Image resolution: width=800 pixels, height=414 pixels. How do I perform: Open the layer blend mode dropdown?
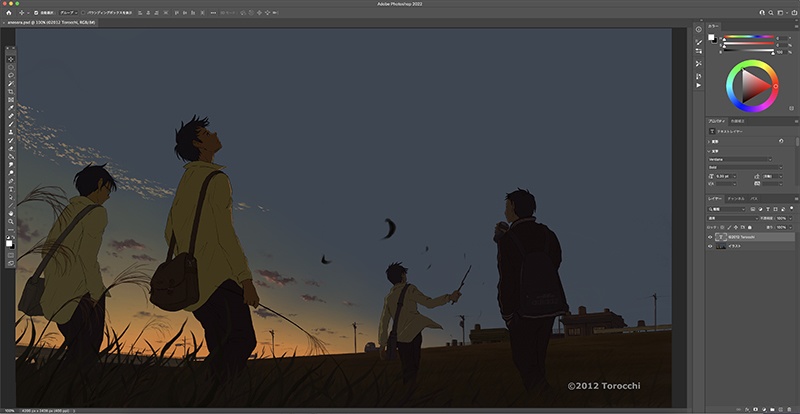[733, 218]
